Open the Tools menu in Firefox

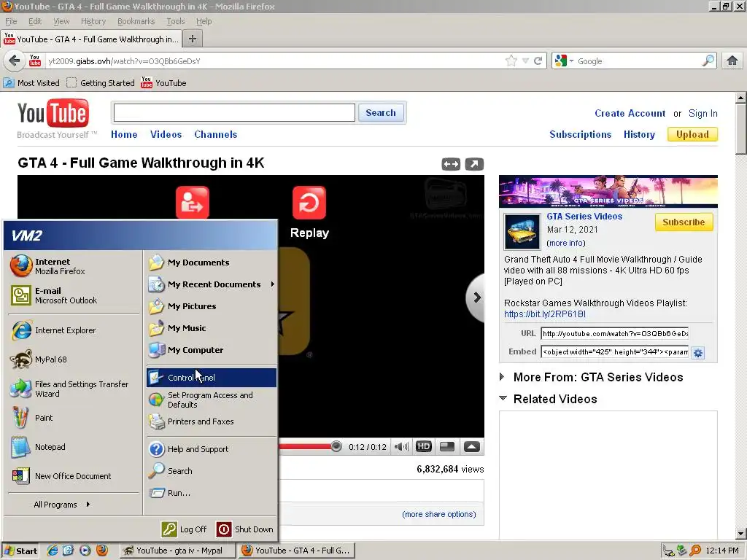(175, 21)
